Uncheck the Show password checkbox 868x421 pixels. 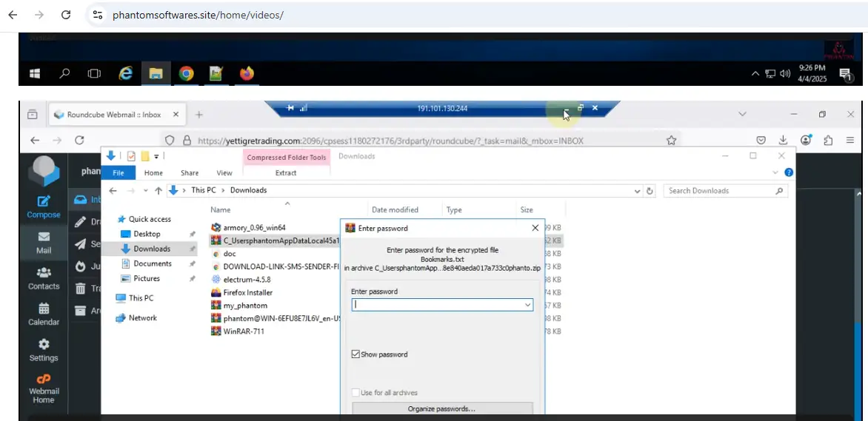tap(355, 354)
